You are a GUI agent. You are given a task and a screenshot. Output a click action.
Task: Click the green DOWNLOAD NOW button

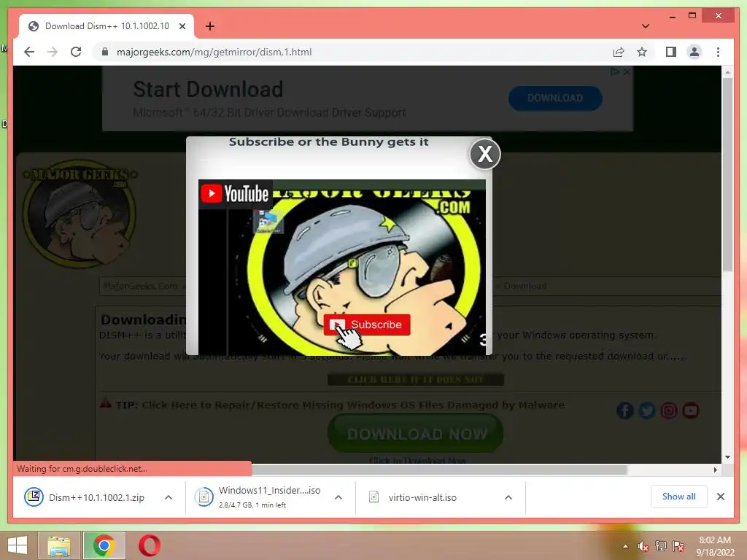(x=415, y=433)
